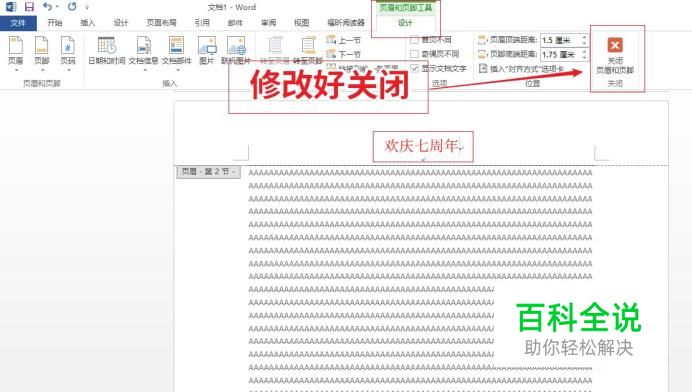Open the 文件 (File) tab

pos(18,23)
